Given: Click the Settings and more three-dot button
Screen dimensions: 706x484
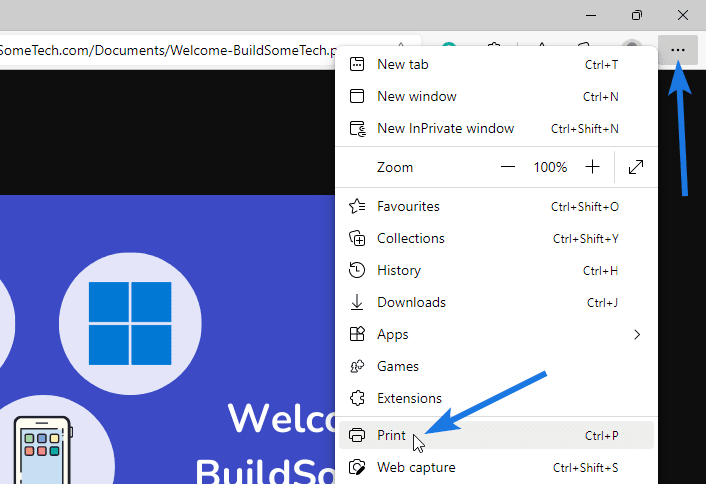Looking at the screenshot, I should [678, 50].
